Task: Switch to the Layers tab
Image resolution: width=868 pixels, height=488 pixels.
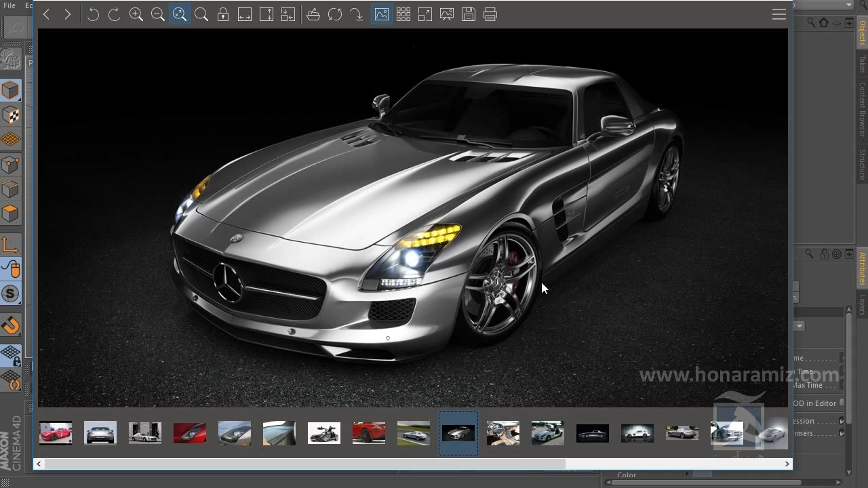Action: [x=863, y=305]
